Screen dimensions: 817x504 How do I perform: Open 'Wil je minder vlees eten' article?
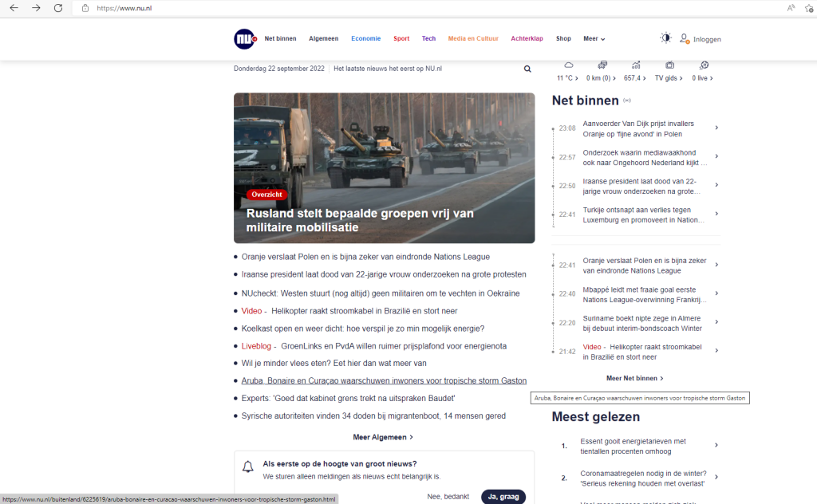[x=334, y=364]
